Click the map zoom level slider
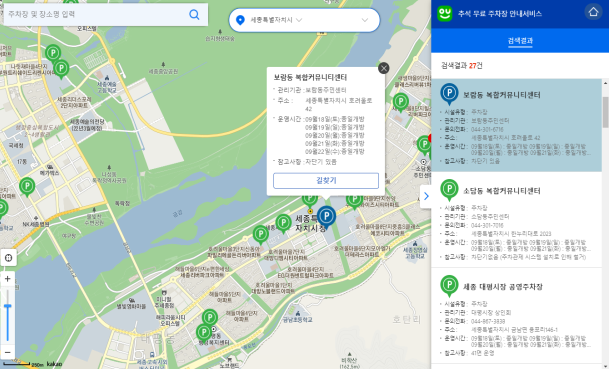 8,316
